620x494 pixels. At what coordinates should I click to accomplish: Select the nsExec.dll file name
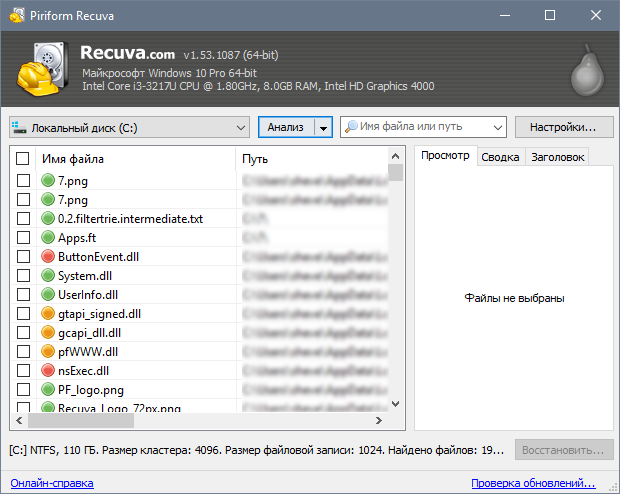(x=83, y=370)
